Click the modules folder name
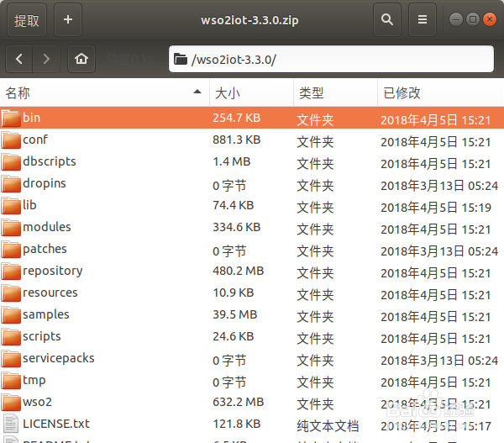 tap(47, 227)
